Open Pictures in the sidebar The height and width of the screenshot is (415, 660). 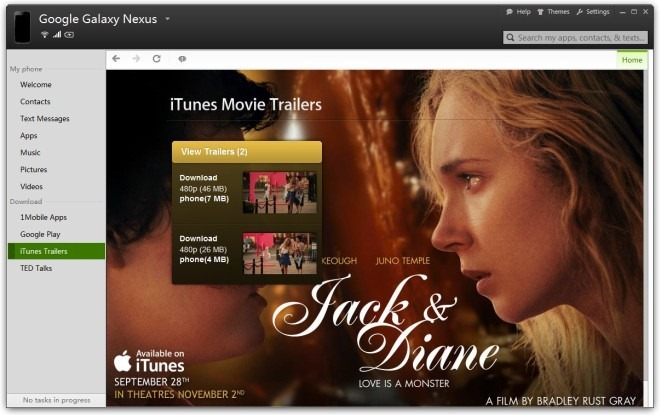coord(34,170)
